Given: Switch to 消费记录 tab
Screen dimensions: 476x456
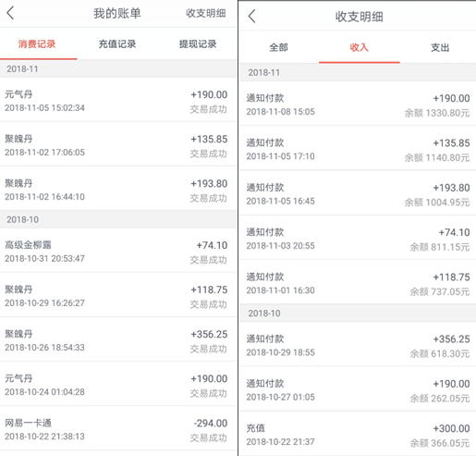Looking at the screenshot, I should tap(37, 44).
